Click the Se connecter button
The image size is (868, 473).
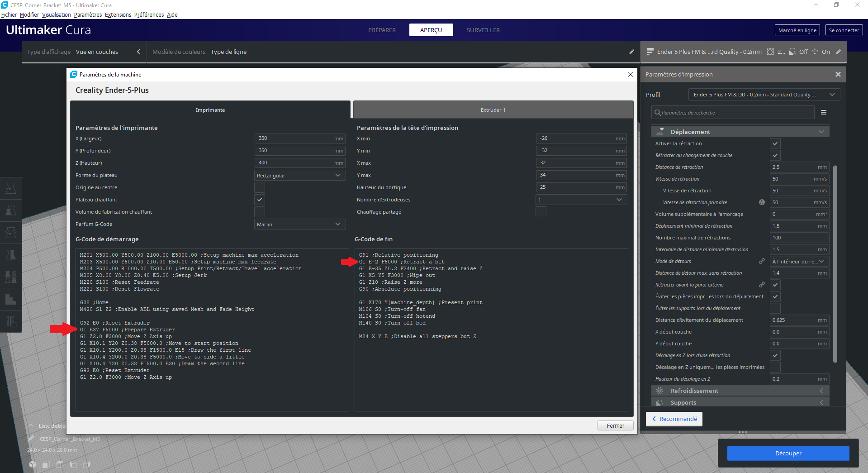844,30
